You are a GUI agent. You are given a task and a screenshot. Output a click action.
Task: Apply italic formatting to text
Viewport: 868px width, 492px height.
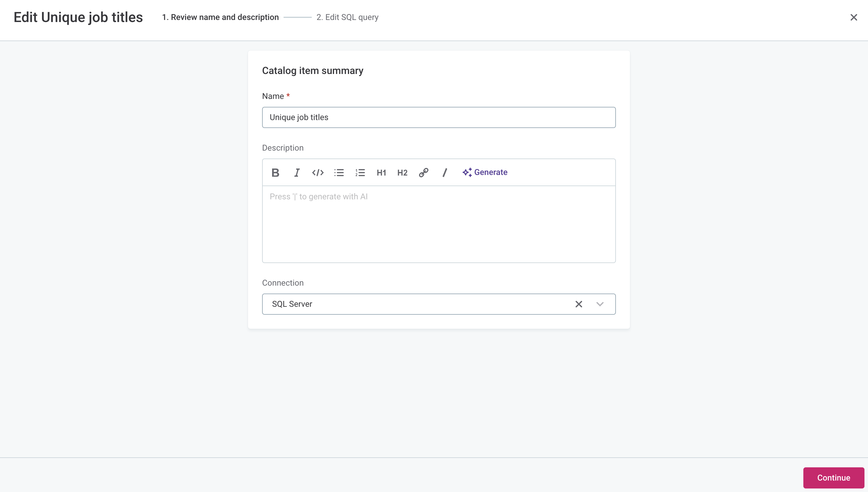[x=296, y=172]
